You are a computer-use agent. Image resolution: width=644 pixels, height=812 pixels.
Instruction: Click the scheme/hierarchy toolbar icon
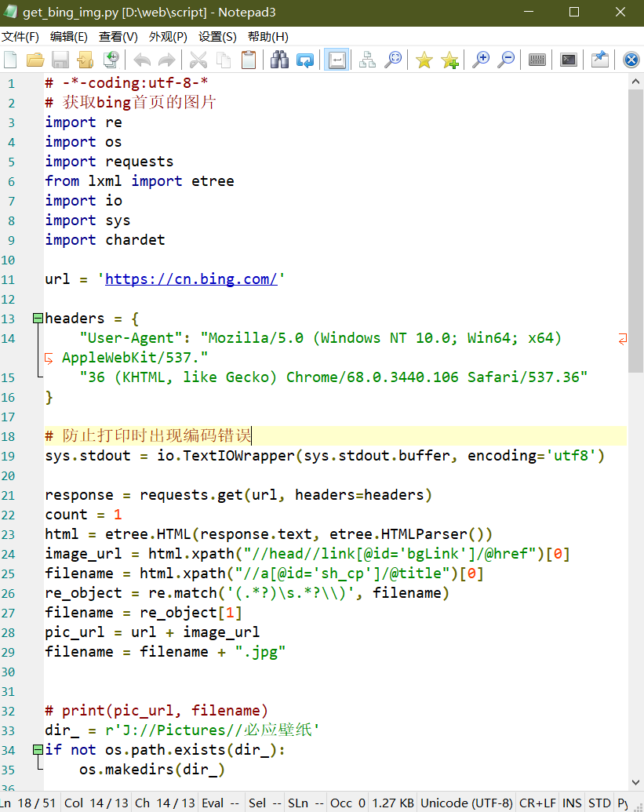point(368,60)
